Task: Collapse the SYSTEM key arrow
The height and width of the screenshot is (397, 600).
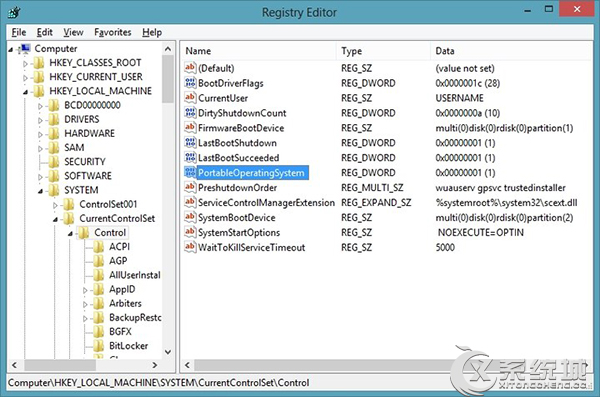Action: point(40,191)
